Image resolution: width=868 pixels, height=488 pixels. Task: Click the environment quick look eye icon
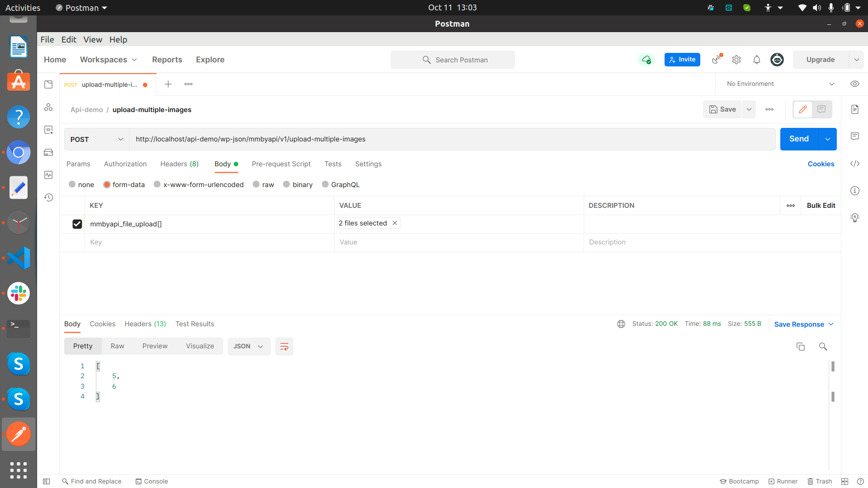[855, 84]
